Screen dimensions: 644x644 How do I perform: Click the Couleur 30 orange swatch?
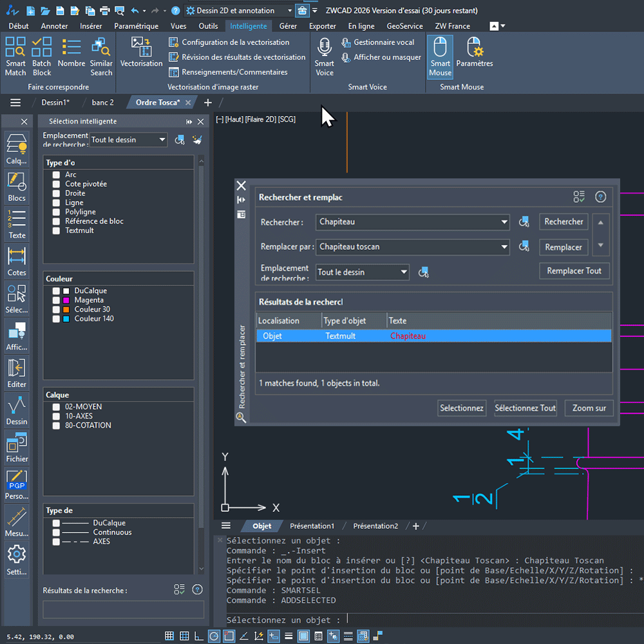point(66,310)
